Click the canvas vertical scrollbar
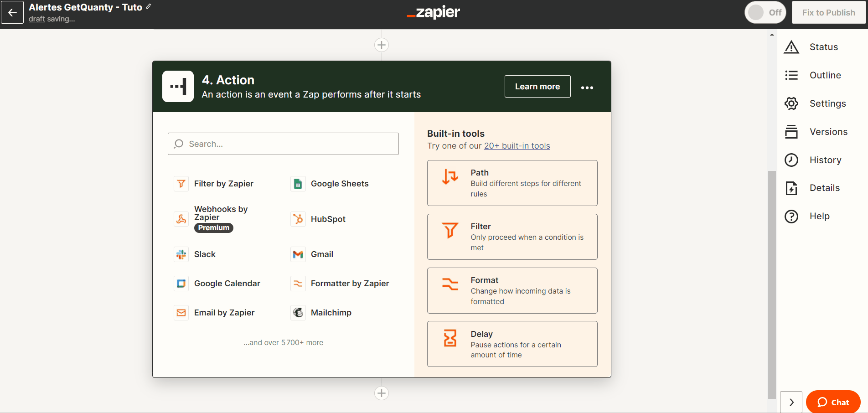Image resolution: width=868 pixels, height=413 pixels. pyautogui.click(x=772, y=284)
